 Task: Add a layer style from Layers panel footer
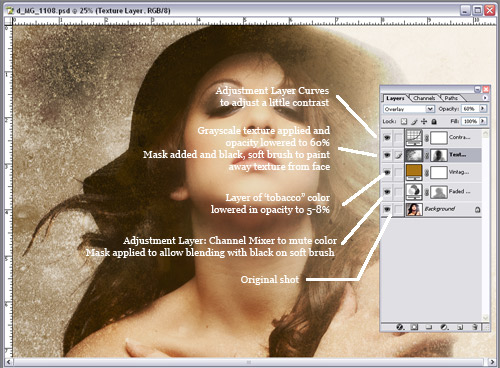[x=400, y=327]
